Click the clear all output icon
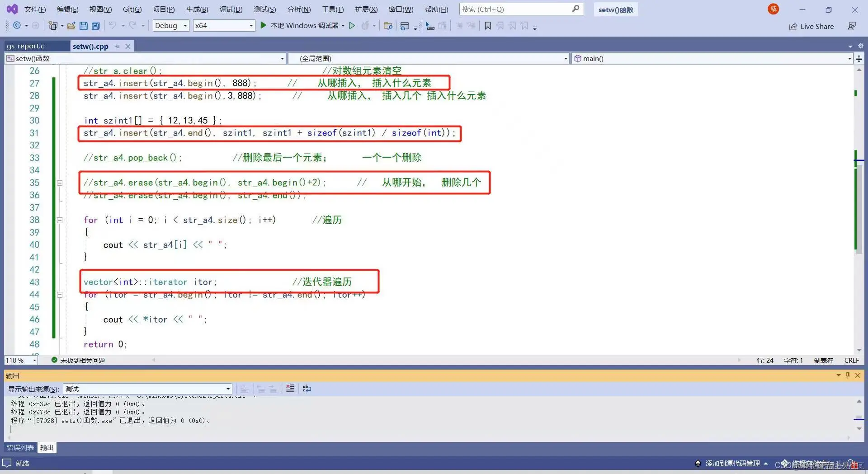The image size is (868, 474). pos(290,389)
